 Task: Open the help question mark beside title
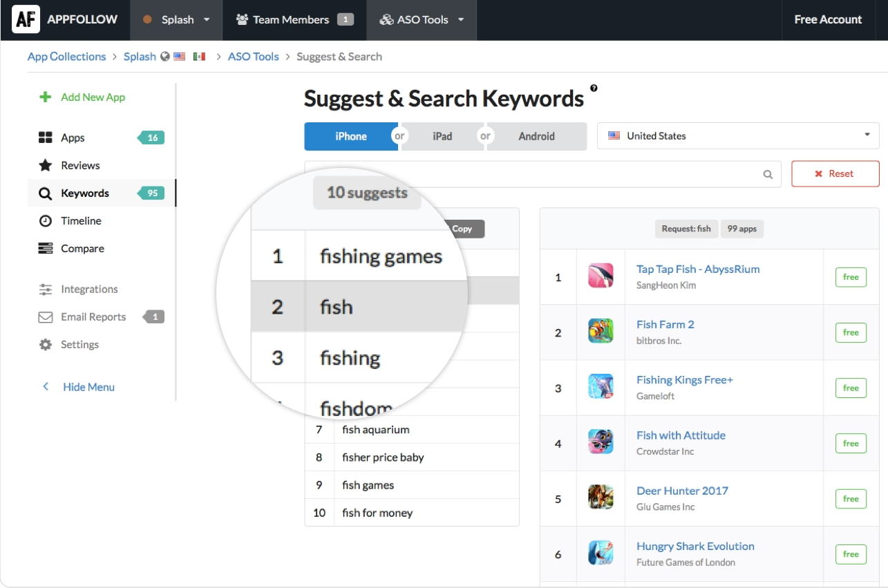click(x=594, y=88)
